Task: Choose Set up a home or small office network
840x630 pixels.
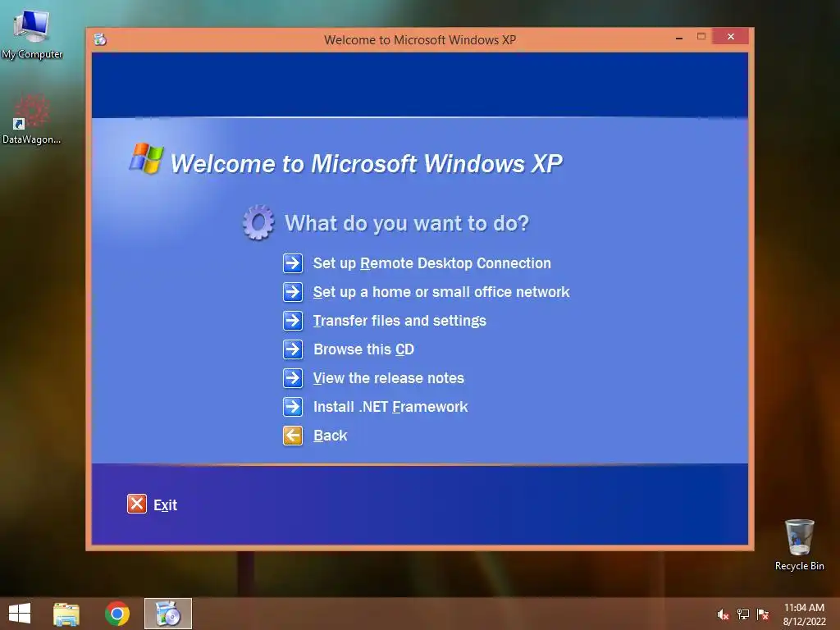Action: 441,292
